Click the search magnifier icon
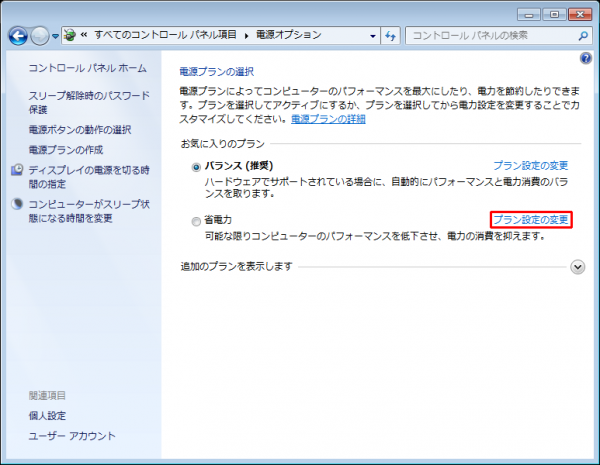 583,36
